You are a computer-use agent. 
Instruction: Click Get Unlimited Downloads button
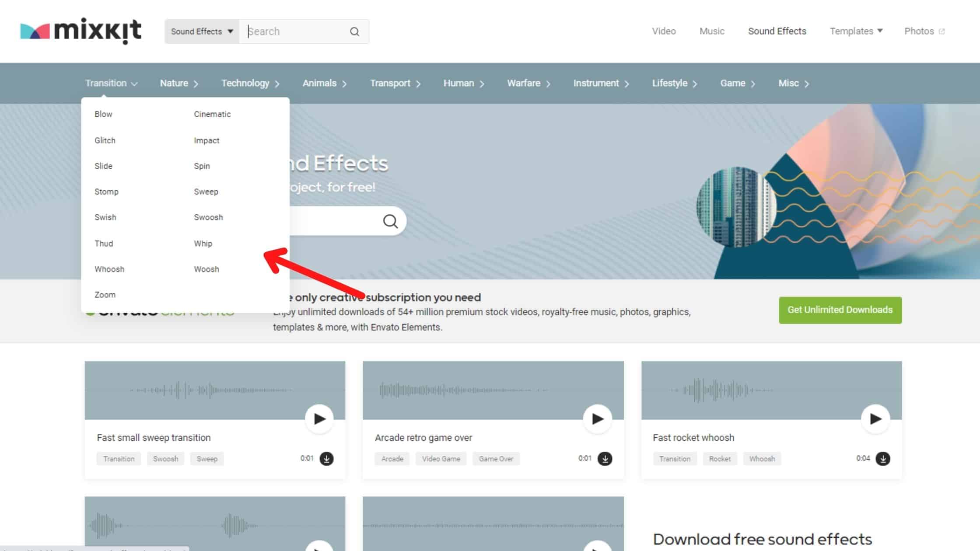pos(840,310)
